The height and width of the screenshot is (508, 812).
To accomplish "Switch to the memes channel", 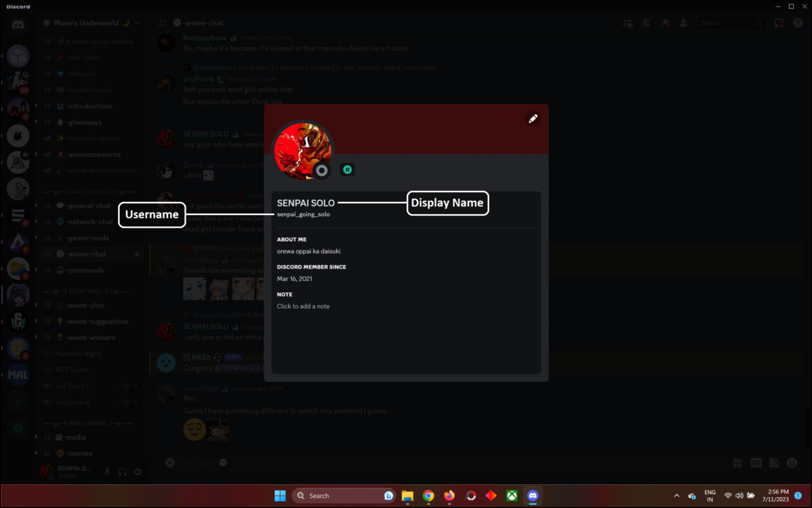I will tap(76, 453).
